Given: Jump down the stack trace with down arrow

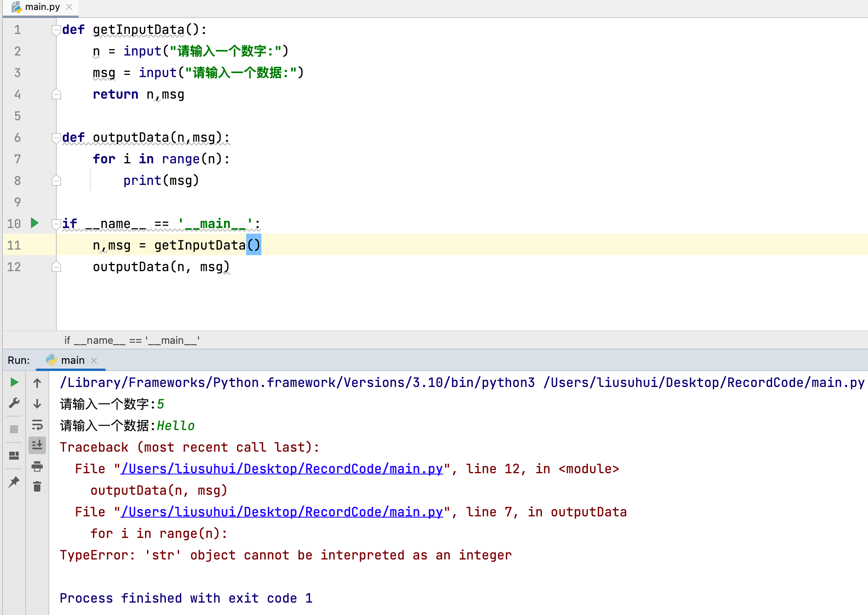Looking at the screenshot, I should (37, 404).
